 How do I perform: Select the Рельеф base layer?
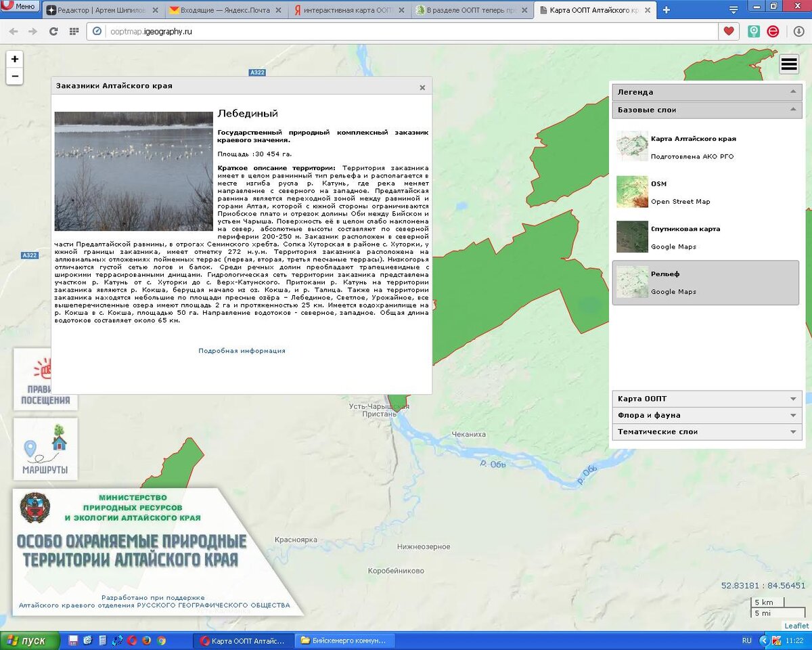(x=706, y=283)
